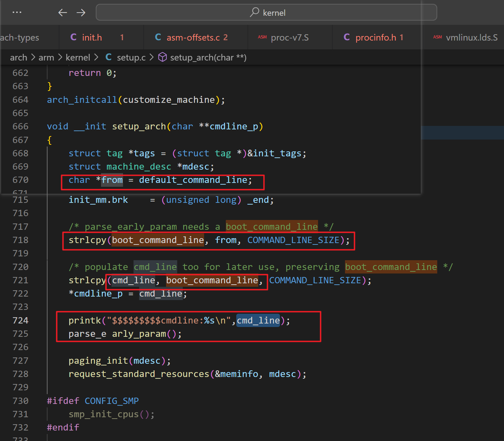This screenshot has height=441, width=504.
Task: Click line number 666 in the gutter
Action: (20, 126)
